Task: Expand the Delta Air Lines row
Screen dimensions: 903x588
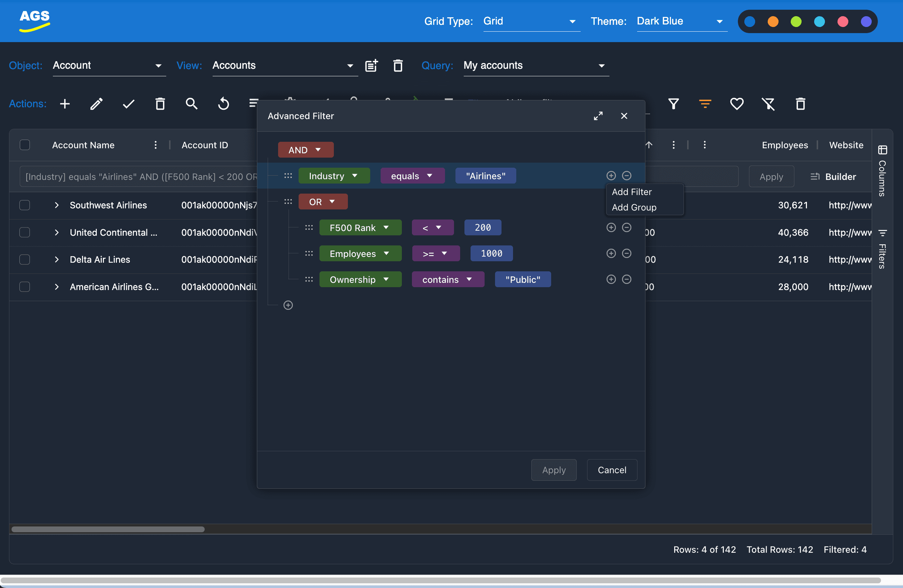Action: (56, 259)
